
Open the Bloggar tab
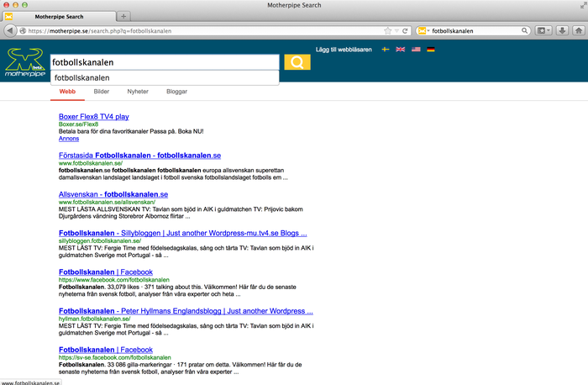(176, 92)
